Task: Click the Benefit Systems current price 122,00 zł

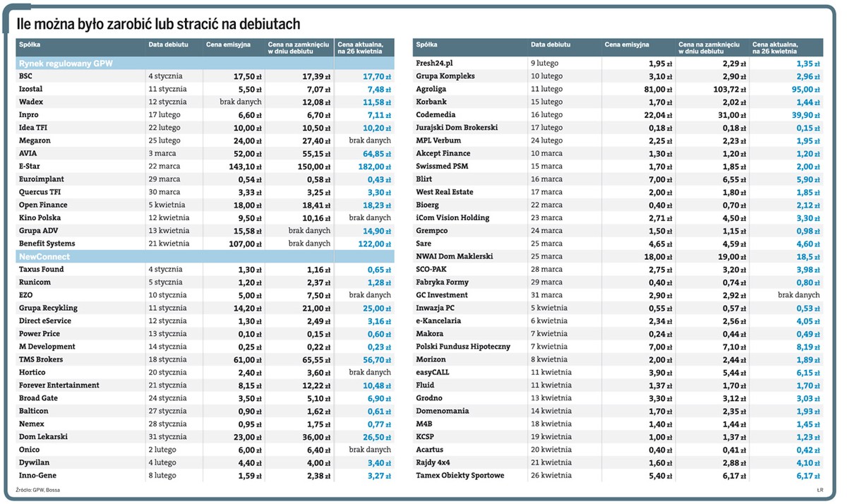Action: [x=371, y=244]
